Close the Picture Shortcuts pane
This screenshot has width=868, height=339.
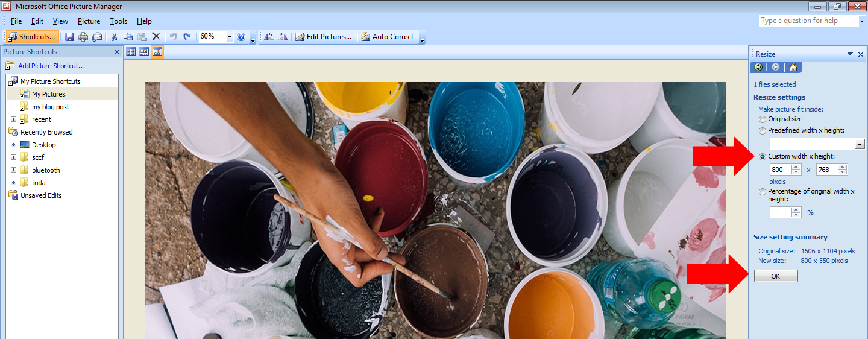[117, 52]
